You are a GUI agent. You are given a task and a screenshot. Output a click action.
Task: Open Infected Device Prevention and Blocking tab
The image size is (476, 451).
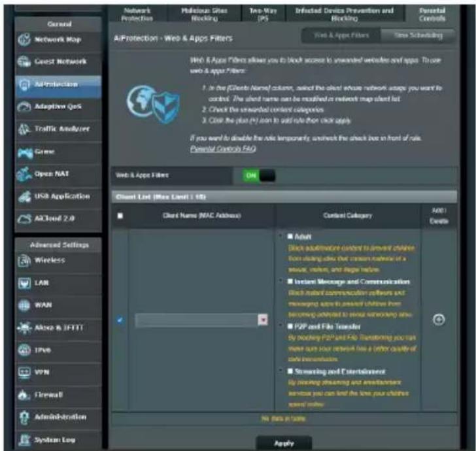click(x=345, y=14)
